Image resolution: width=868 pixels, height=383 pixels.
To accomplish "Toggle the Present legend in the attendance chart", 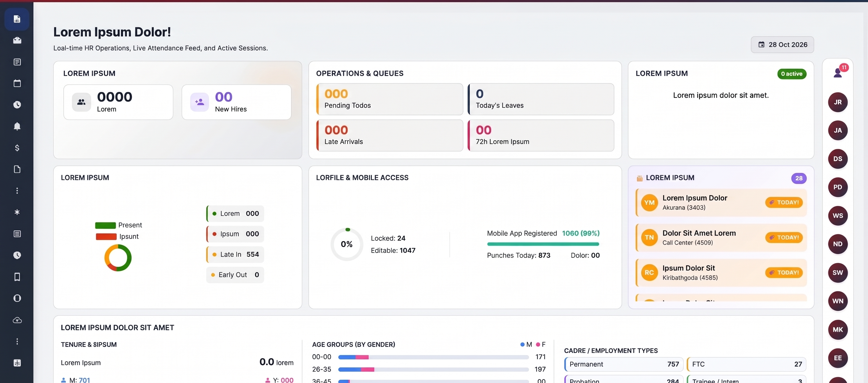I will click(x=118, y=225).
